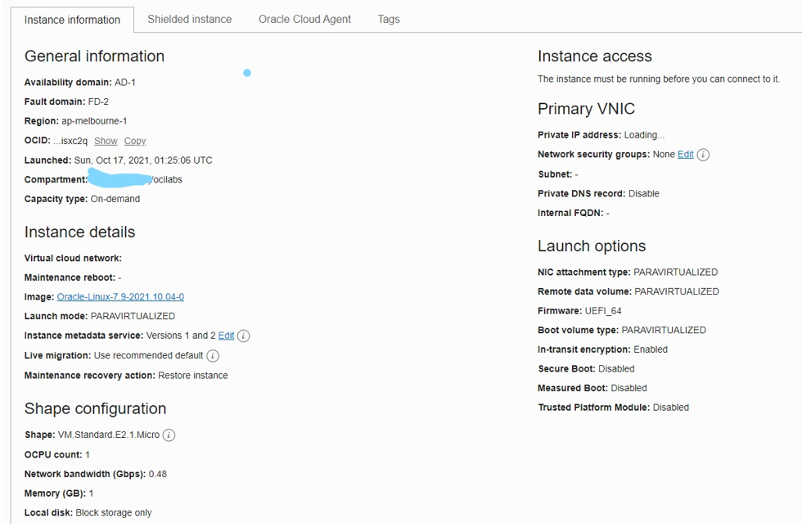Click In-transit encryption Enabled value
This screenshot has height=532, width=802.
[x=651, y=349]
